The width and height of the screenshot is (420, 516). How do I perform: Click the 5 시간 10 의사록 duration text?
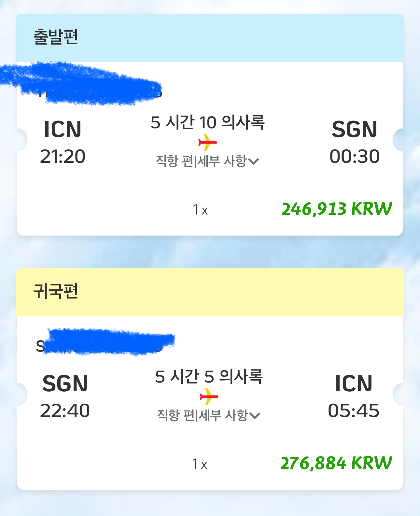(207, 122)
